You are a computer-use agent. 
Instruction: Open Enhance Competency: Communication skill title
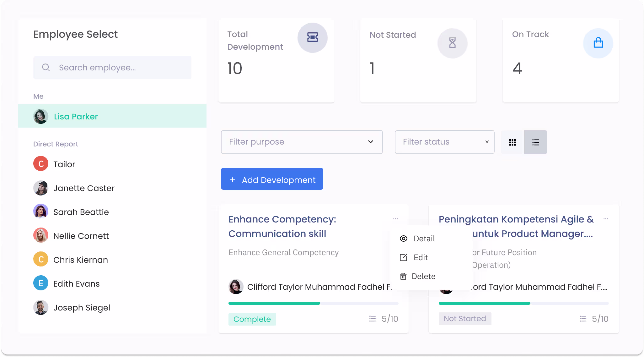tap(282, 226)
